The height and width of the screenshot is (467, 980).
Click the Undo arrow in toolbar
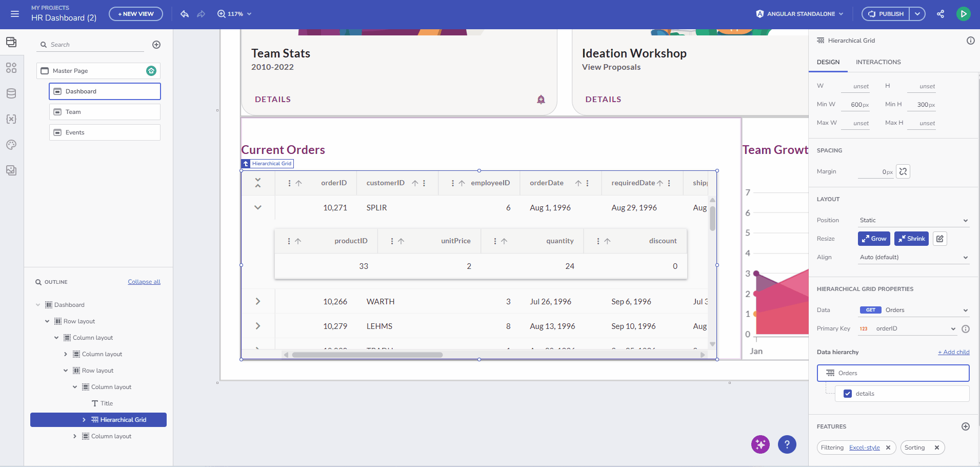184,14
